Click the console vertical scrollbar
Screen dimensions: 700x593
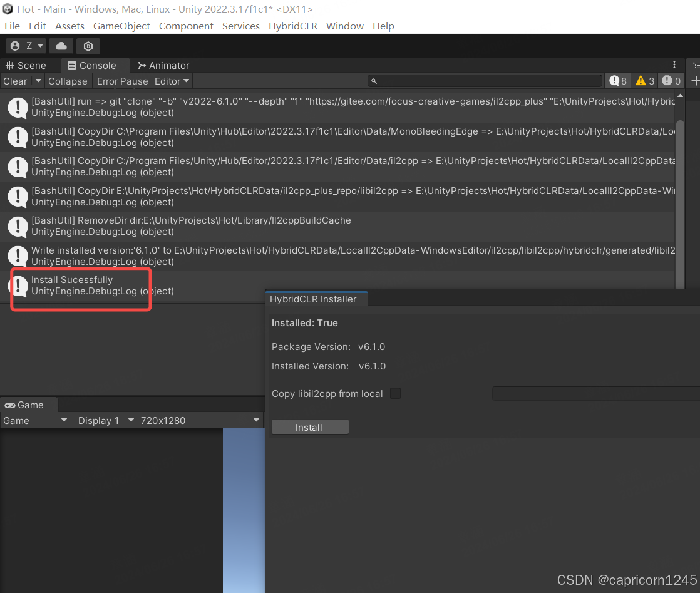coord(680,205)
